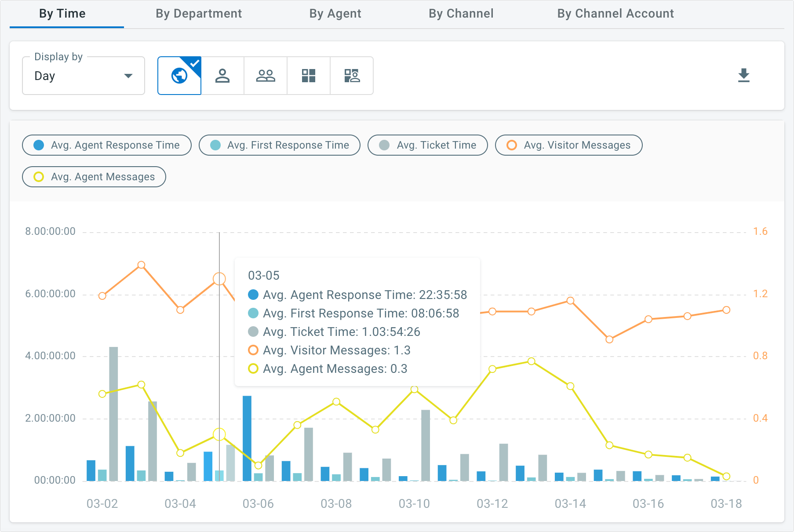Switch to the By Agent tab
794x532 pixels.
[335, 14]
